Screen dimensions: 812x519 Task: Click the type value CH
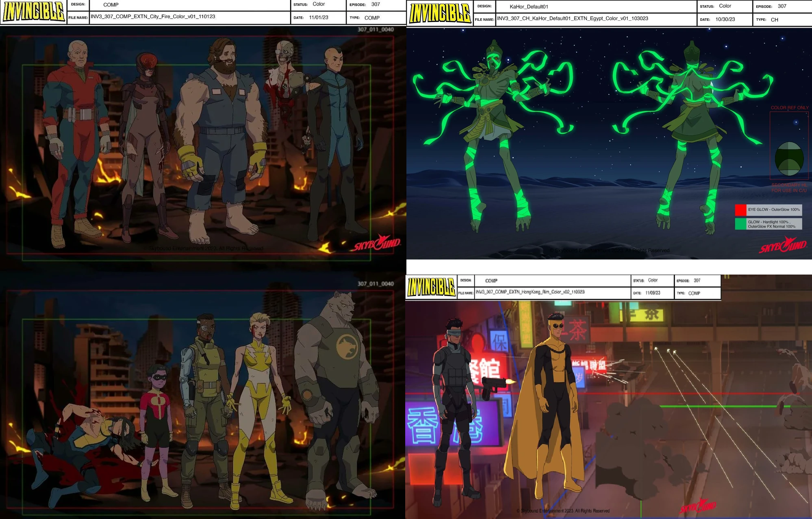click(775, 20)
